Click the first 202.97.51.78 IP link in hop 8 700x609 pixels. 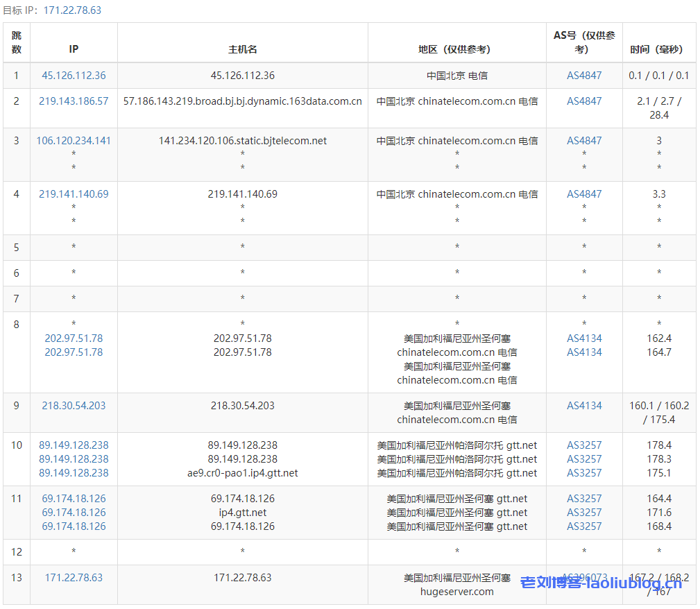point(74,338)
